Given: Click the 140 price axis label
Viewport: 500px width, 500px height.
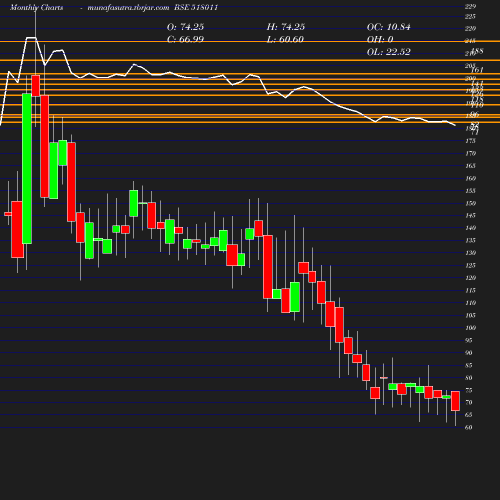Looking at the screenshot, I should 470,228.
